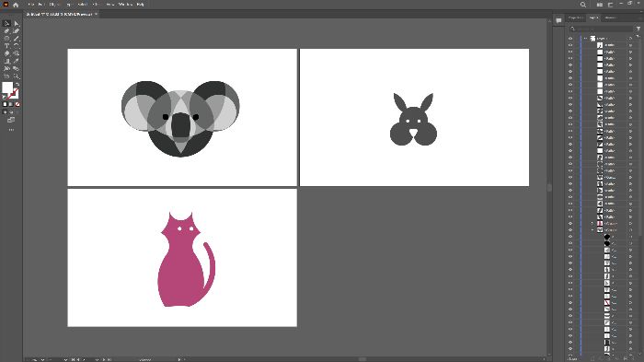Click the Layer 1 thumbnail

593,39
